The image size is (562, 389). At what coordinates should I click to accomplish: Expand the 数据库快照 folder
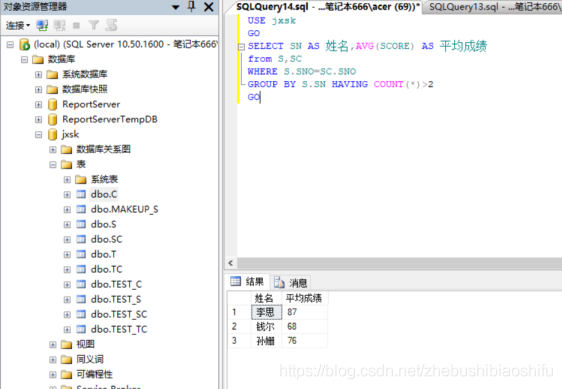pos(38,89)
